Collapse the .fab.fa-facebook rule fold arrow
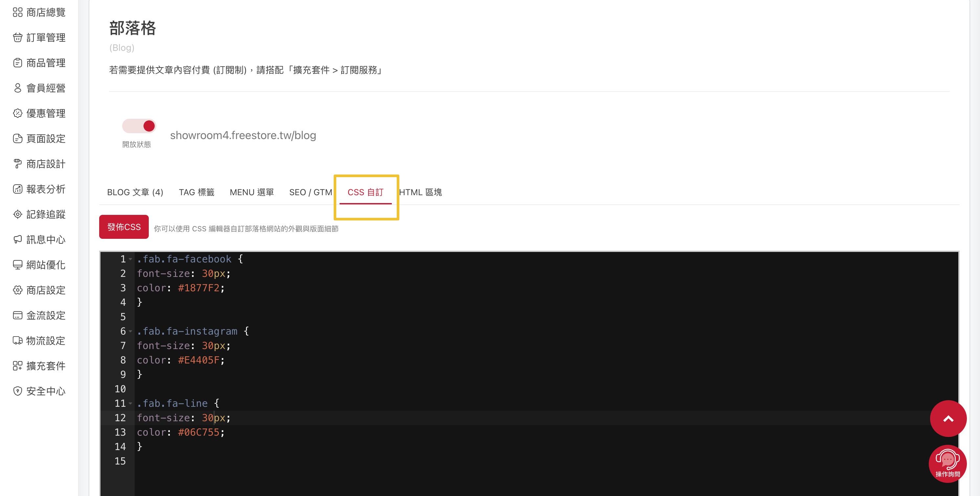The height and width of the screenshot is (496, 980). click(130, 259)
